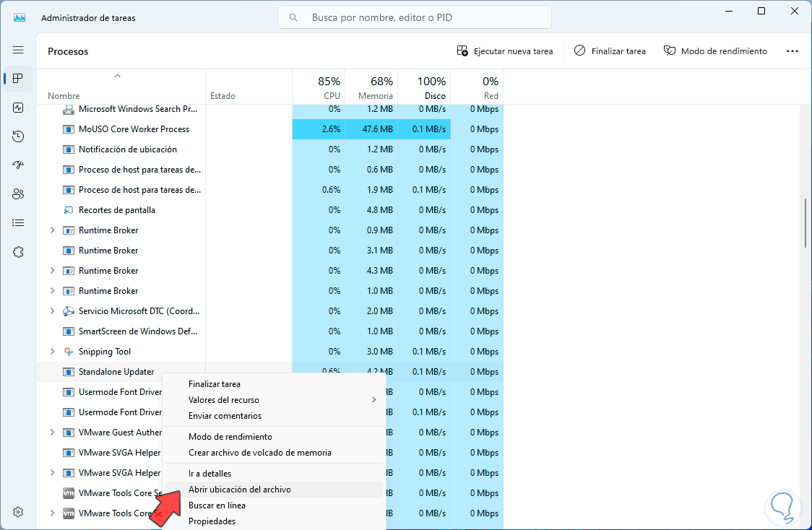Click the 47.6 MB memory cell
812x530 pixels.
[371, 129]
